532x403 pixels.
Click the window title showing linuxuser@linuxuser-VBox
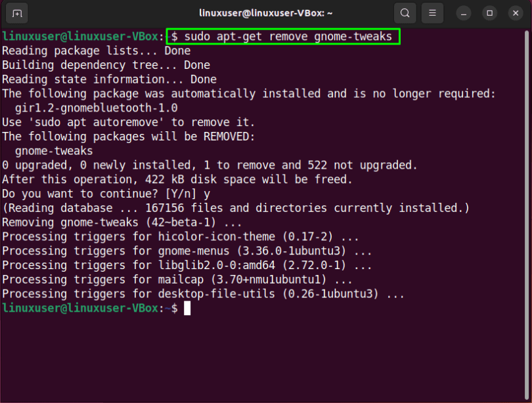pos(265,12)
